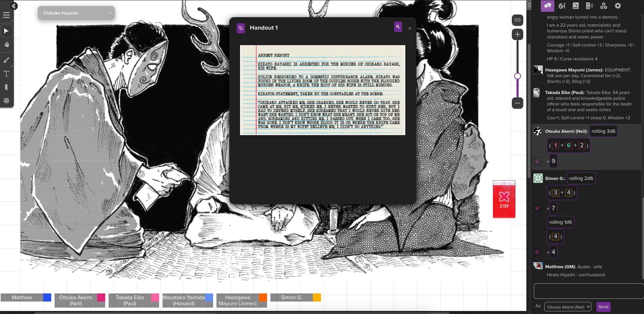The width and height of the screenshot is (644, 314).
Task: Click Takada Eiko's chat avatar
Action: pyautogui.click(x=536, y=93)
